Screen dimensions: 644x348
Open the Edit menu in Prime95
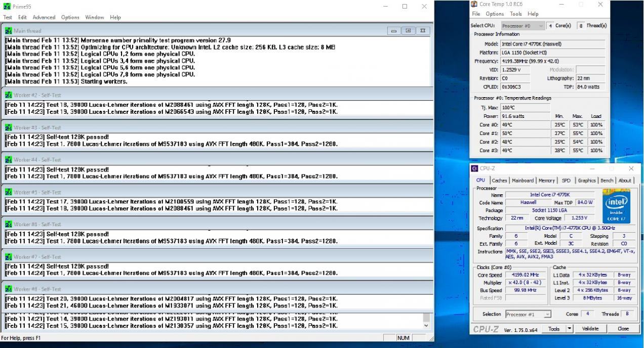click(22, 17)
